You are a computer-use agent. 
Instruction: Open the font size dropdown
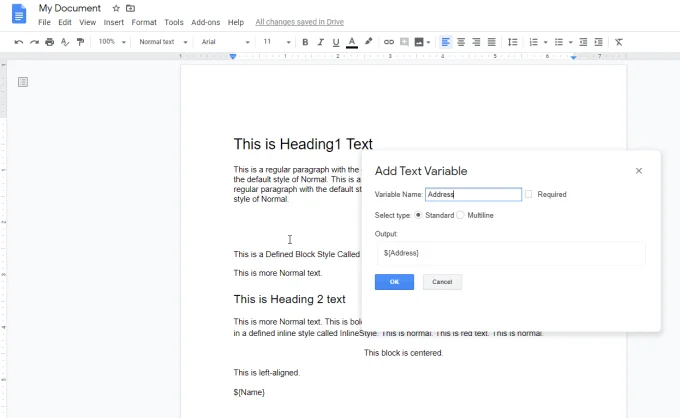(x=277, y=42)
